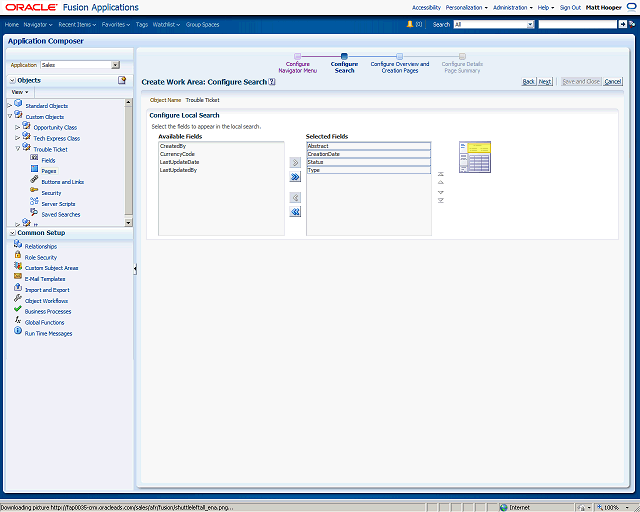Click the Pages icon under Trouble Ticket

pos(34,169)
